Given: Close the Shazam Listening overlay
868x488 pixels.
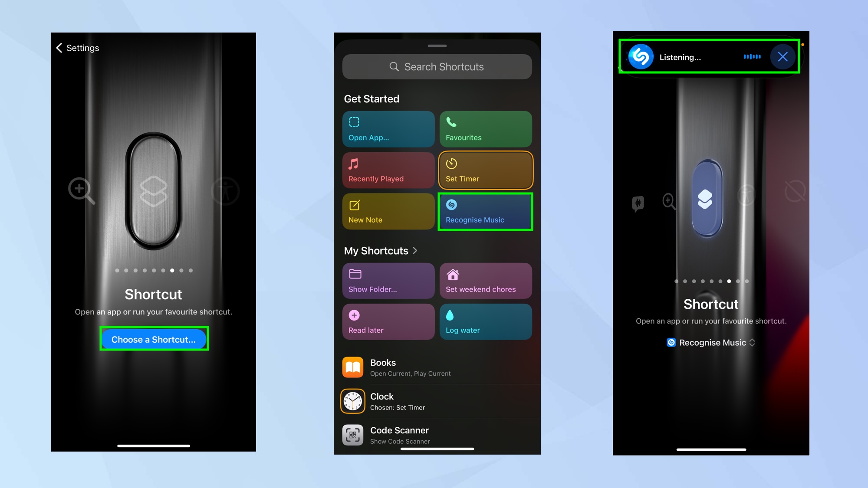Looking at the screenshot, I should click(x=783, y=56).
